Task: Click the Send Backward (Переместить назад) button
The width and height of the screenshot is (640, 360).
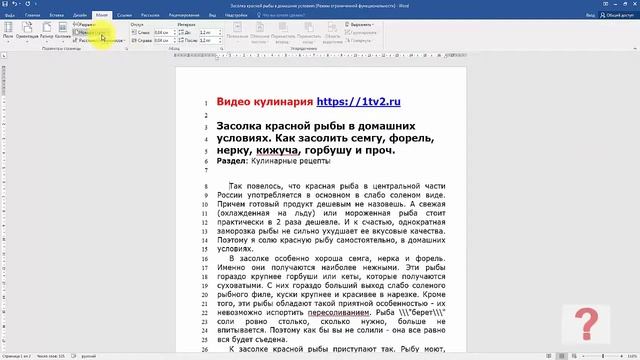Action: (x=309, y=32)
